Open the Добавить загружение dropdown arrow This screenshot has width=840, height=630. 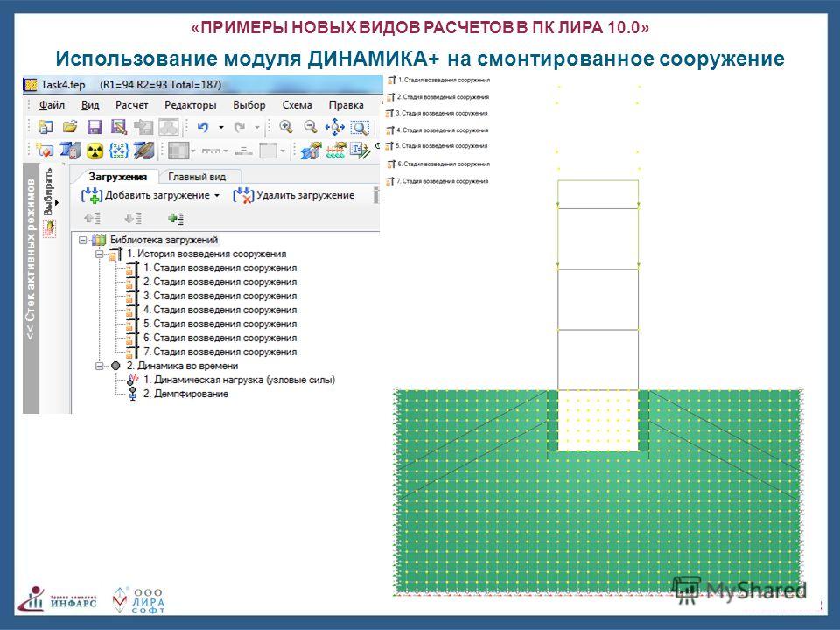pyautogui.click(x=217, y=196)
